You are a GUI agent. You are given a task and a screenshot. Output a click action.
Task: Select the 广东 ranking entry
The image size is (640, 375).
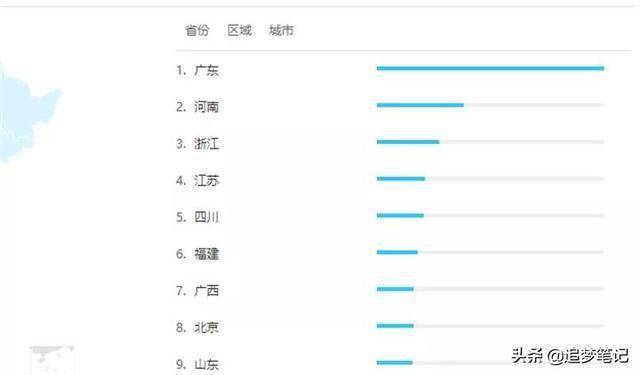(x=207, y=70)
